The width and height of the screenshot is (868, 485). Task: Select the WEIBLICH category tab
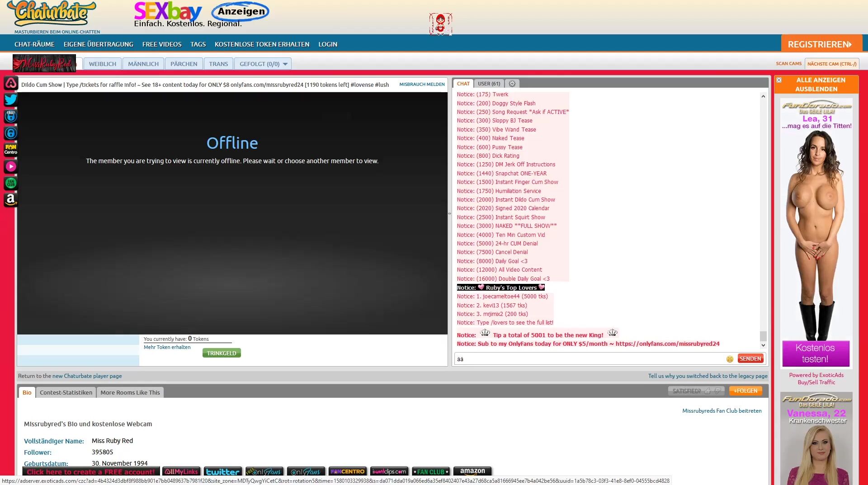click(103, 64)
